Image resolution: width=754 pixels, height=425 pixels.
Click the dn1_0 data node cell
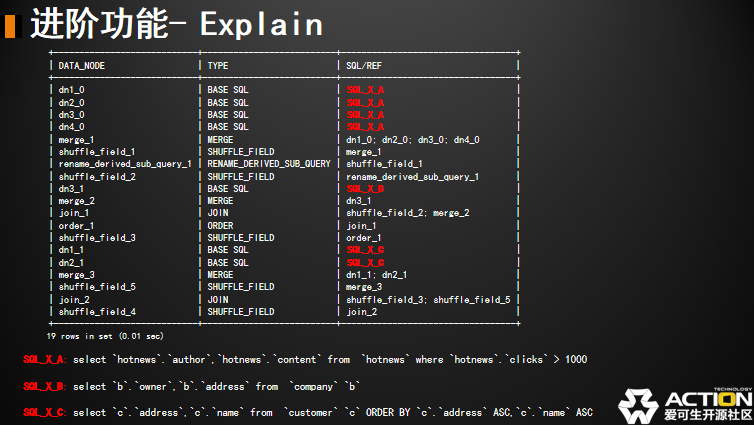click(x=72, y=90)
